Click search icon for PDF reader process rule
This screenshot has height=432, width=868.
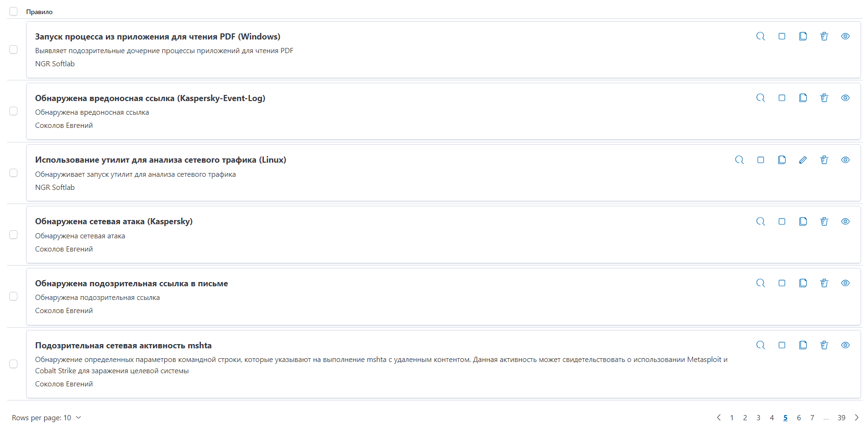tap(761, 36)
